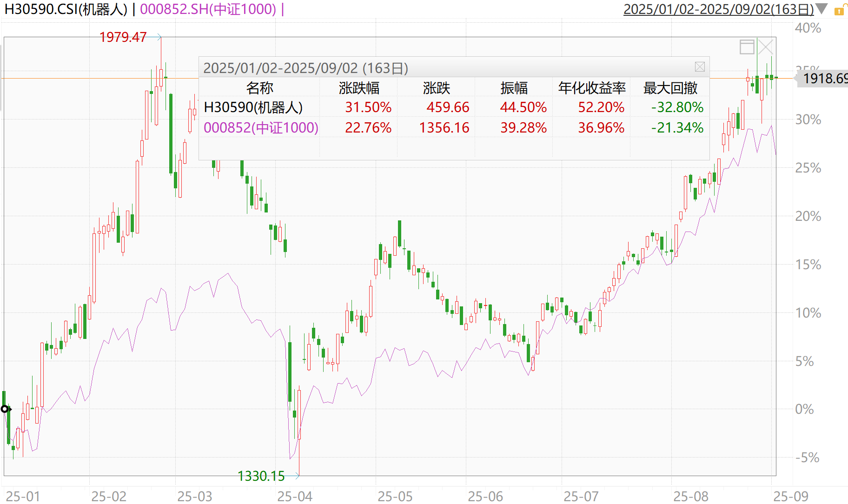The image size is (848, 504).
Task: Select the 000852.SH(中证1000) comparison label
Action: (x=208, y=9)
